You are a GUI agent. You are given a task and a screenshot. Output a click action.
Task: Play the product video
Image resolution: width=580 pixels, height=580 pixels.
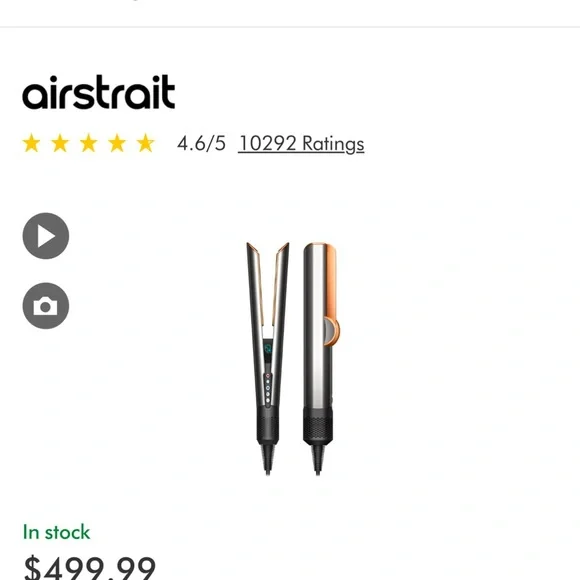46,236
